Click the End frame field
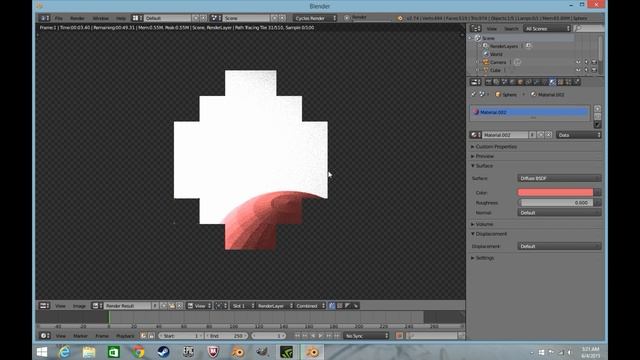Viewport: 640px width, 360px height. pyautogui.click(x=227, y=336)
